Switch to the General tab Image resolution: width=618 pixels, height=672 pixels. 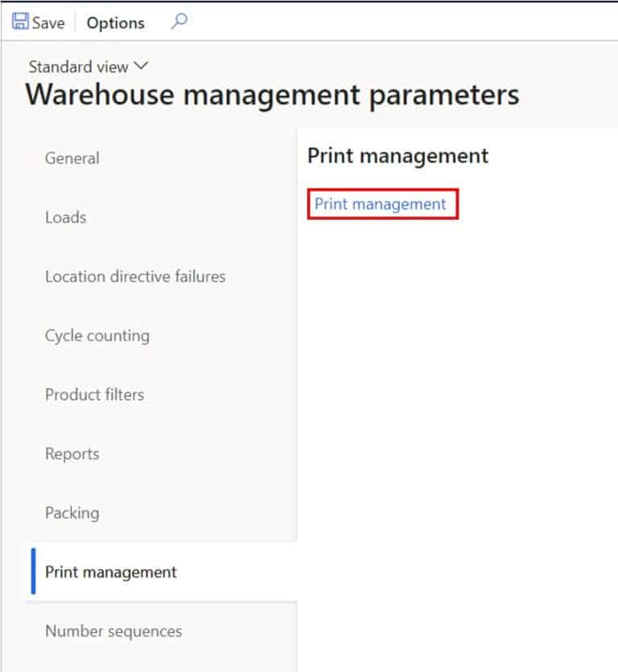(72, 159)
